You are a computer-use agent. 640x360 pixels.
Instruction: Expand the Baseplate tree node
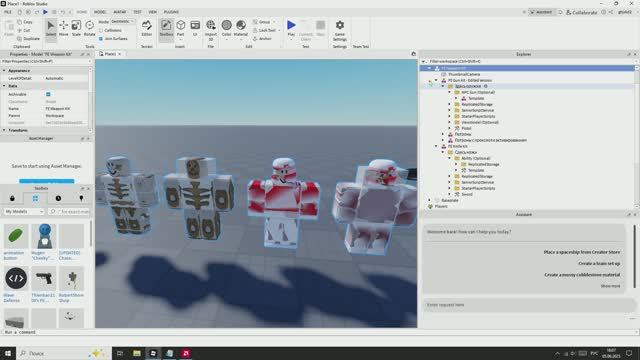pyautogui.click(x=429, y=200)
